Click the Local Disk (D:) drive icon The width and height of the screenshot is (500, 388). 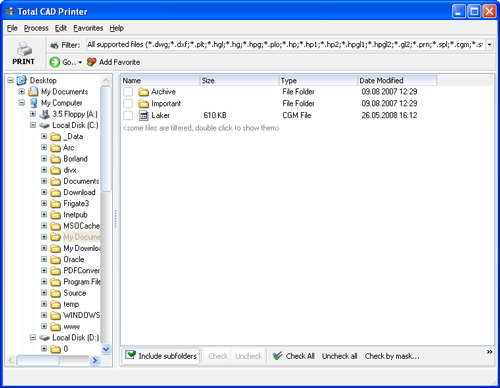click(44, 338)
